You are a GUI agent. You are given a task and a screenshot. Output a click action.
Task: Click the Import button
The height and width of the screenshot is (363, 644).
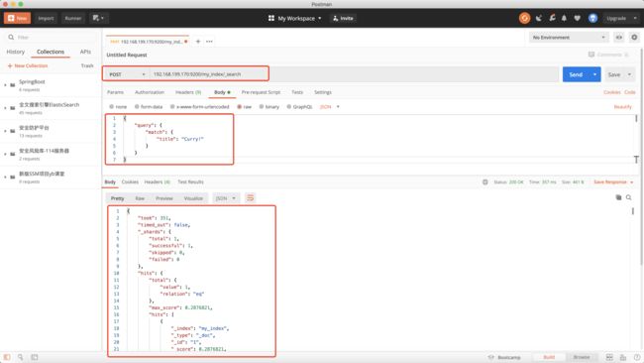[x=46, y=18]
